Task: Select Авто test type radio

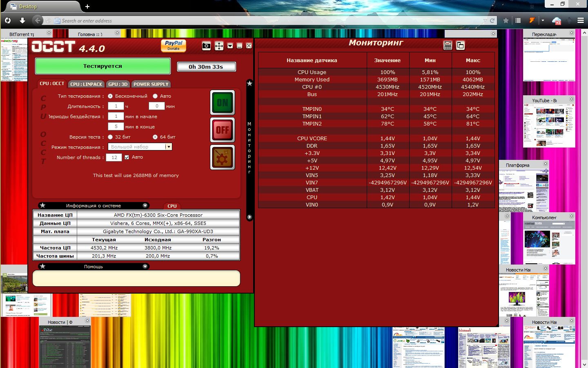Action: click(x=155, y=96)
